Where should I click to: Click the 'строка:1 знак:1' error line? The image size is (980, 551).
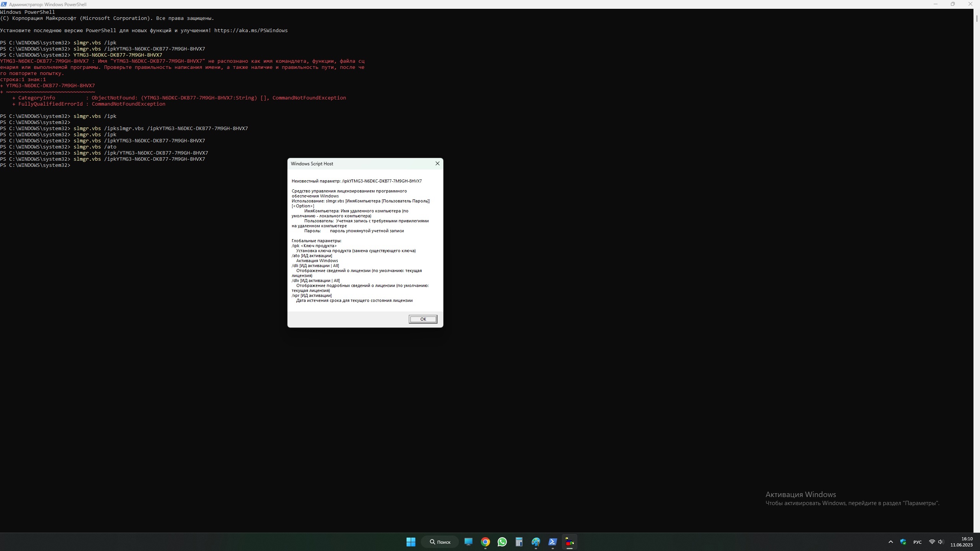[23, 80]
